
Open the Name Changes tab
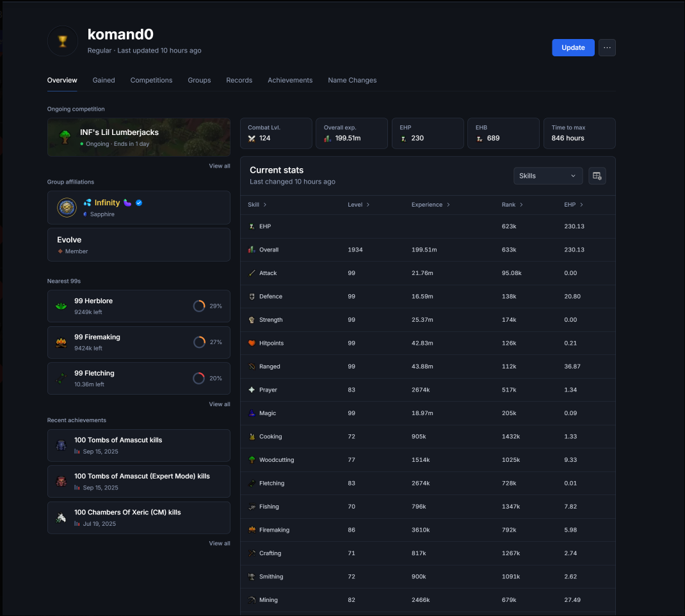pos(352,81)
